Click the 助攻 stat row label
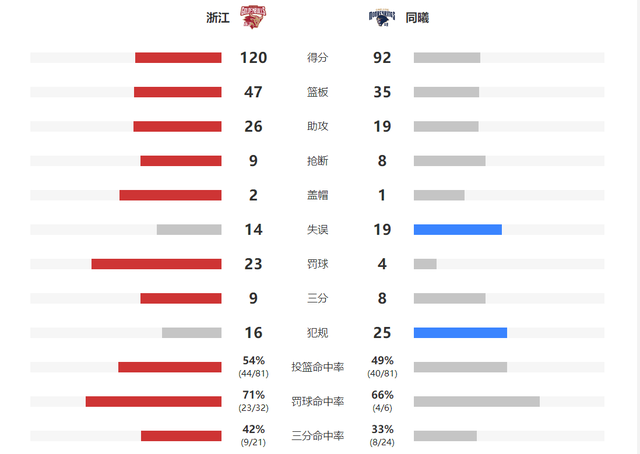Screen dimensions: 640x454 [x=317, y=127]
